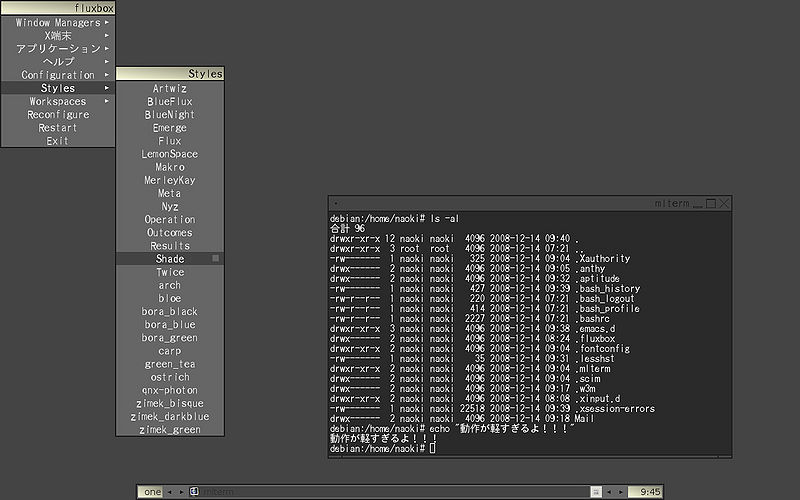
Task: Click the selected-style indicator next to Shade
Action: 216,258
